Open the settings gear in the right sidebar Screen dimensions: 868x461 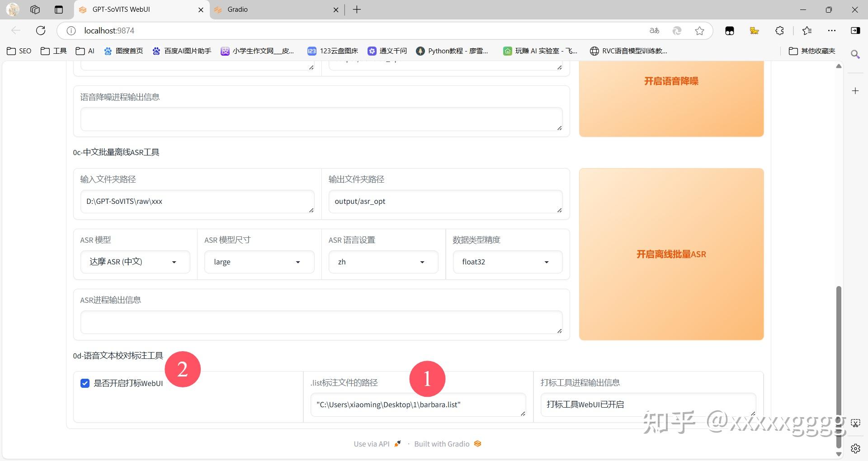[856, 448]
